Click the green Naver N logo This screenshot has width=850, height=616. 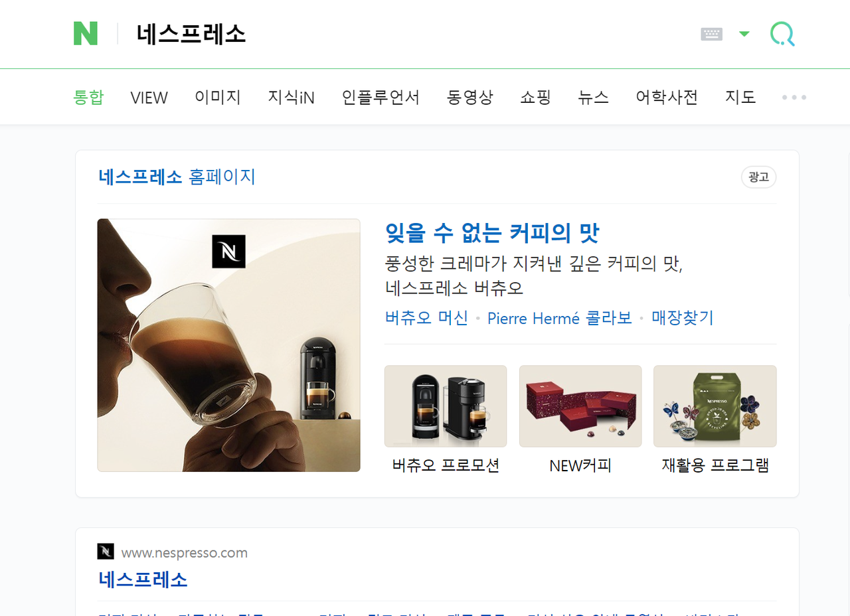point(86,33)
